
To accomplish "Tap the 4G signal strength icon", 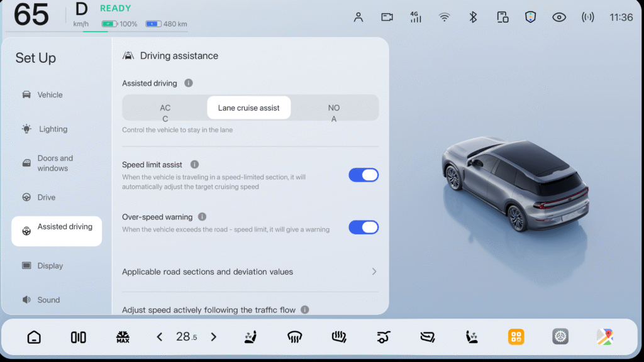I will click(x=416, y=17).
